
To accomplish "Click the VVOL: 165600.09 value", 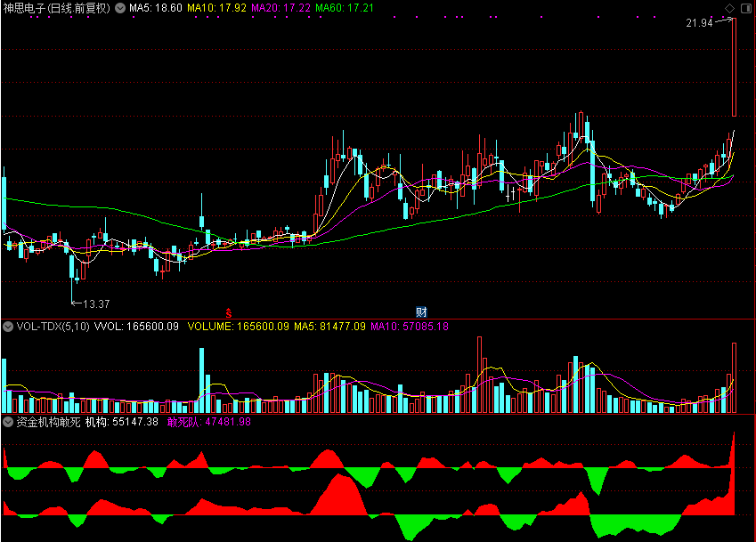I will tap(136, 327).
